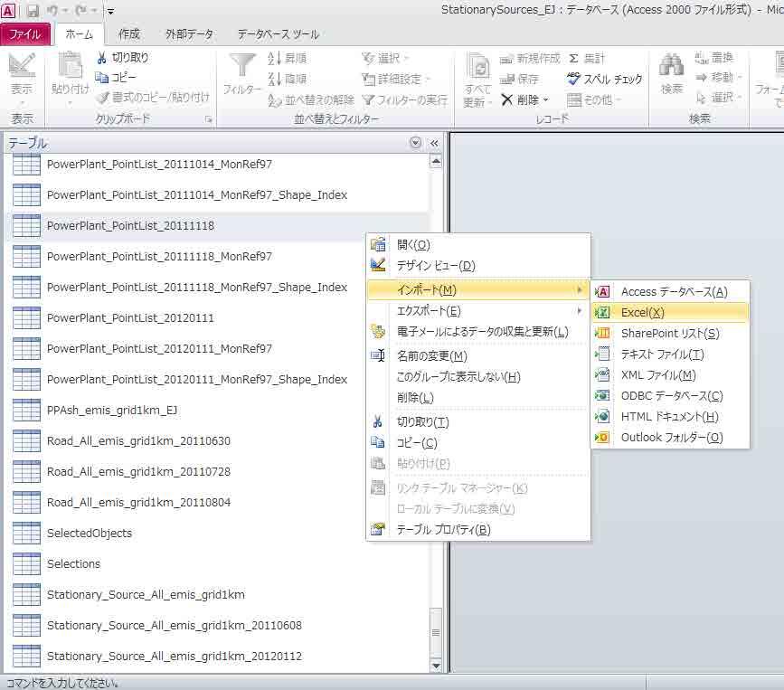The width and height of the screenshot is (784, 690).
Task: Select table PowerPlant_PointList_20111118
Action: click(x=130, y=225)
